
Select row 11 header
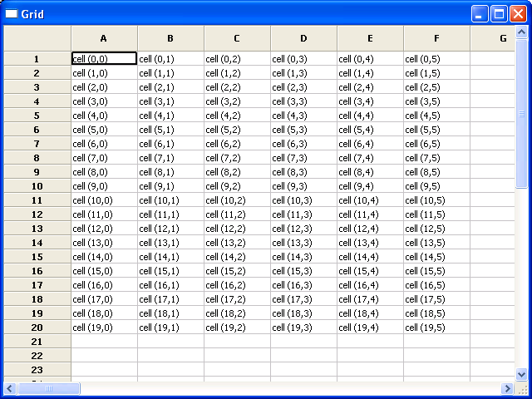tap(37, 200)
